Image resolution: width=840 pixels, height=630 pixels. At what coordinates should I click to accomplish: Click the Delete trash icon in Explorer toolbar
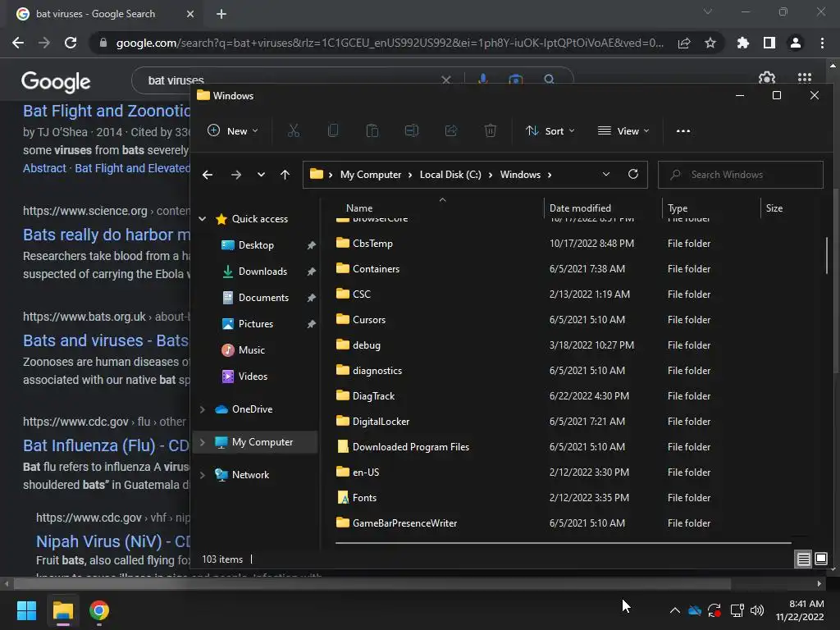tap(491, 130)
